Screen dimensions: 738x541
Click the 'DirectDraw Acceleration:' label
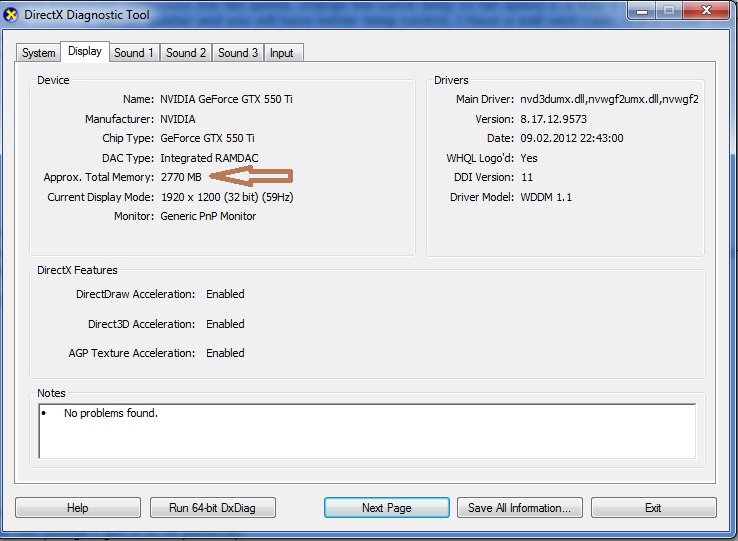pos(136,294)
